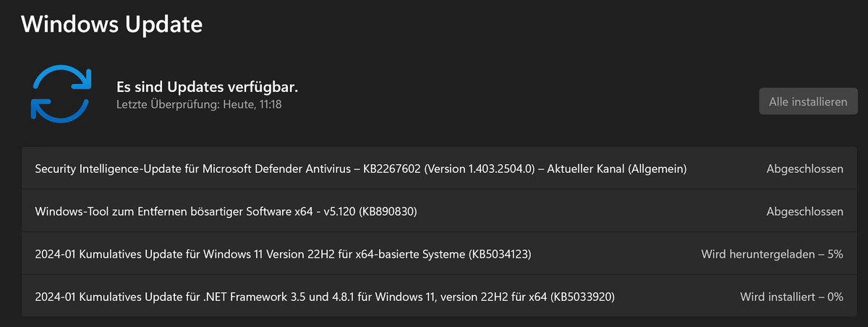The height and width of the screenshot is (327, 868).
Task: Click the Version 1.403.2504.0 text
Action: (x=482, y=169)
